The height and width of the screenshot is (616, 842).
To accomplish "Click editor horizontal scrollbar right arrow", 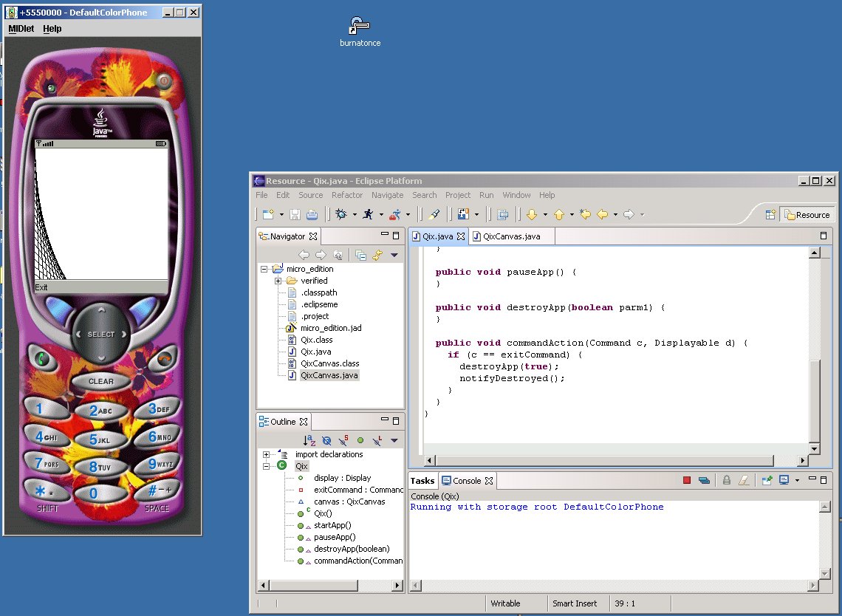I will [x=803, y=460].
